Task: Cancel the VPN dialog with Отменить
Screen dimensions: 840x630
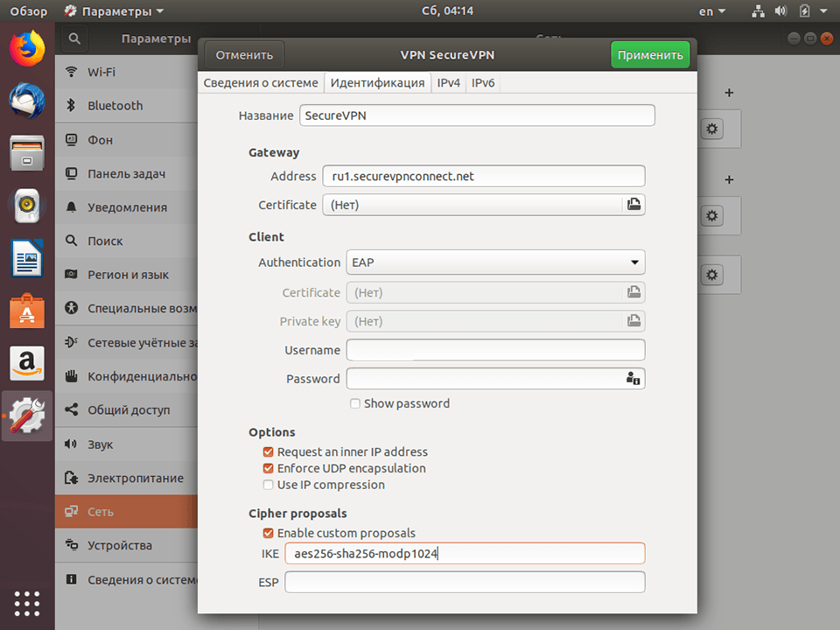Action: pos(242,53)
